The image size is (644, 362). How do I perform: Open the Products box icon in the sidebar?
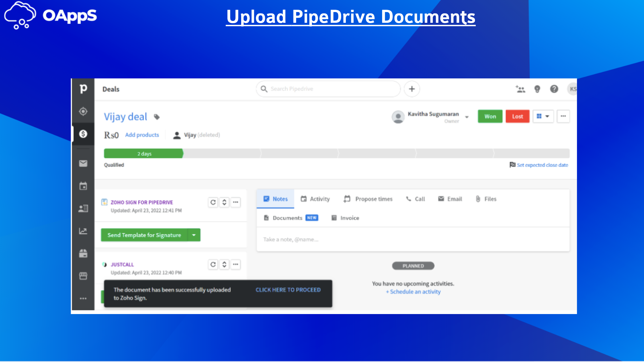(83, 253)
